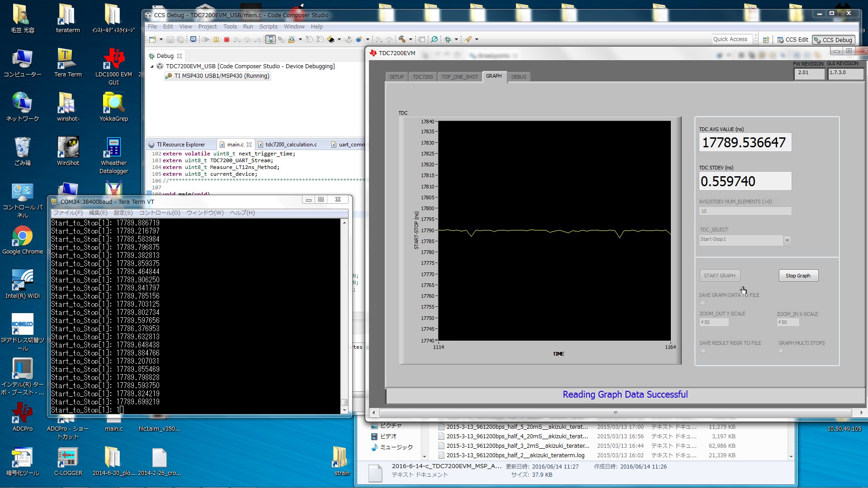Click the Resume debug icon in CCS toolbar
This screenshot has width=868, height=488.
(x=206, y=39)
